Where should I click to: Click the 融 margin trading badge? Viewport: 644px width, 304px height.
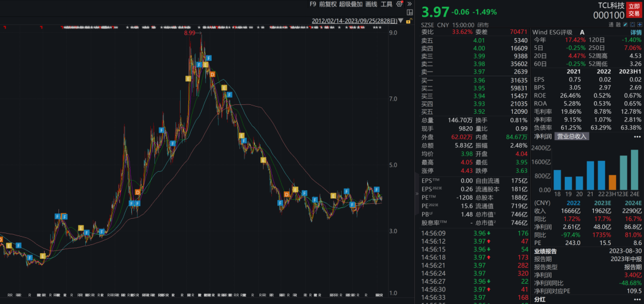[620, 24]
